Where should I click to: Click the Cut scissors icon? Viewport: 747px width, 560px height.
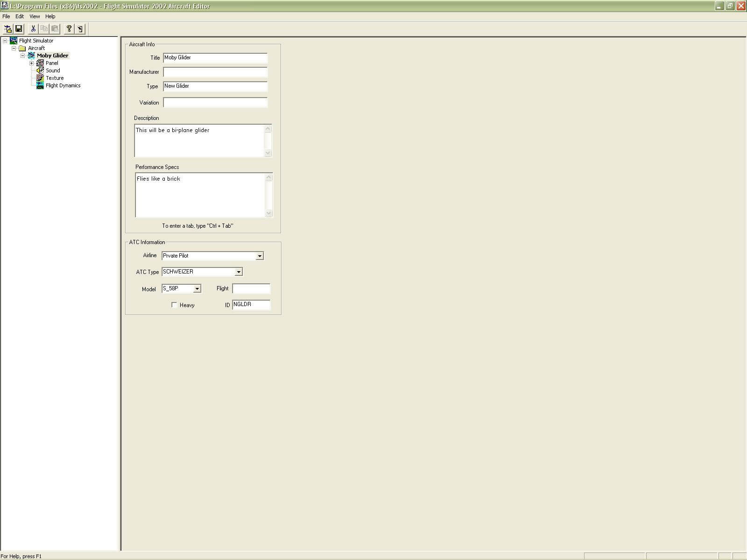[x=33, y=29]
